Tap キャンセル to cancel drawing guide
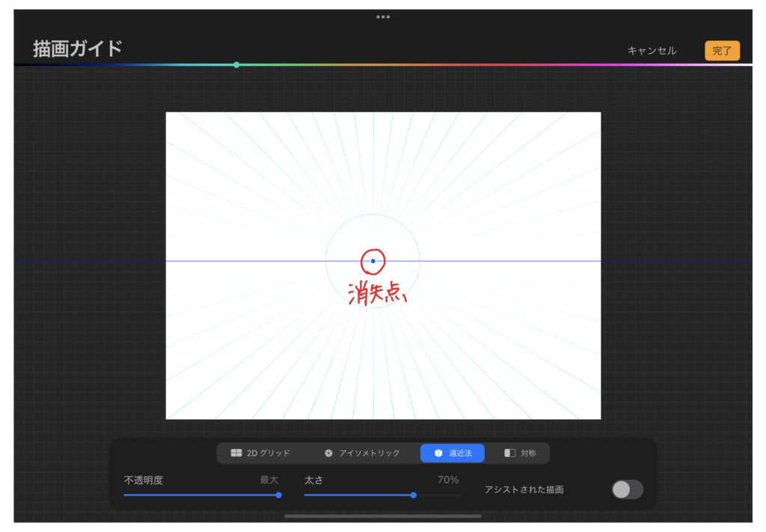The image size is (766, 532). pos(652,51)
